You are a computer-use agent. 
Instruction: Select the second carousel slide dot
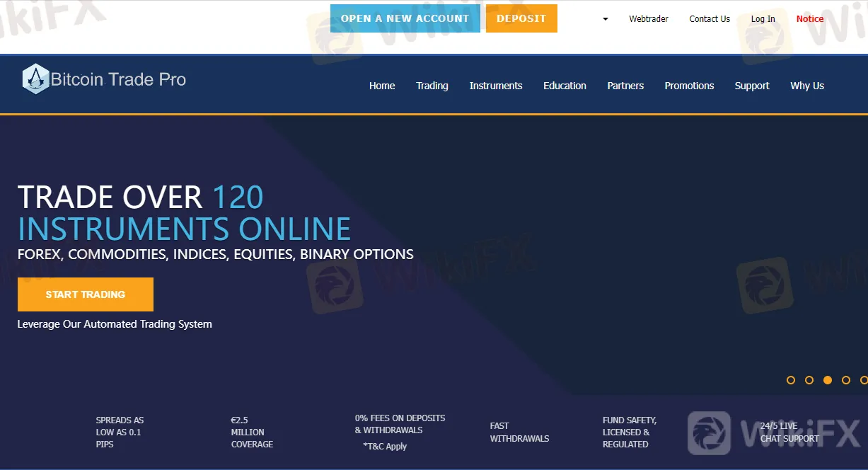coord(809,380)
